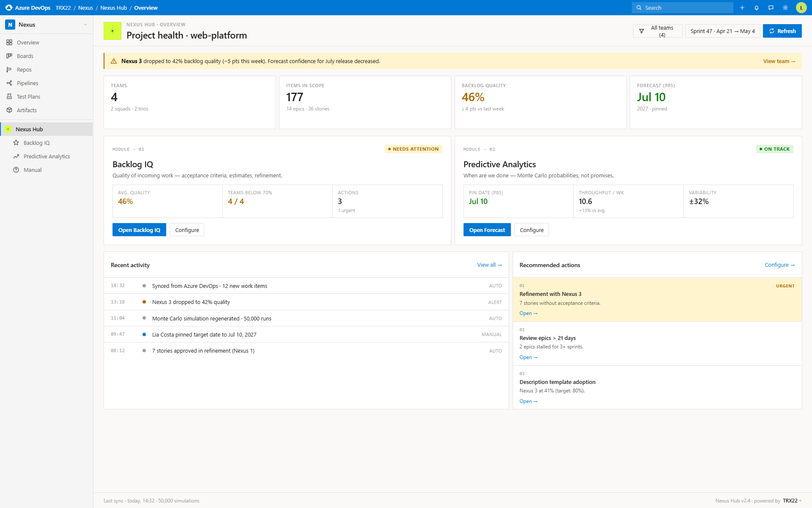Viewport: 812px width, 508px height.
Task: Open Predictive Analytics from the sidebar
Action: pyautogui.click(x=47, y=156)
